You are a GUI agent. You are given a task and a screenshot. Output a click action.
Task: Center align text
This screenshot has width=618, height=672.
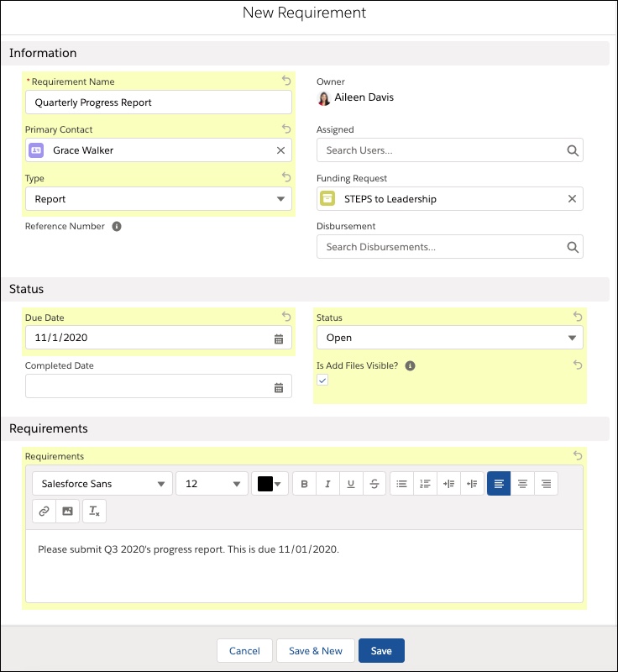tap(522, 484)
